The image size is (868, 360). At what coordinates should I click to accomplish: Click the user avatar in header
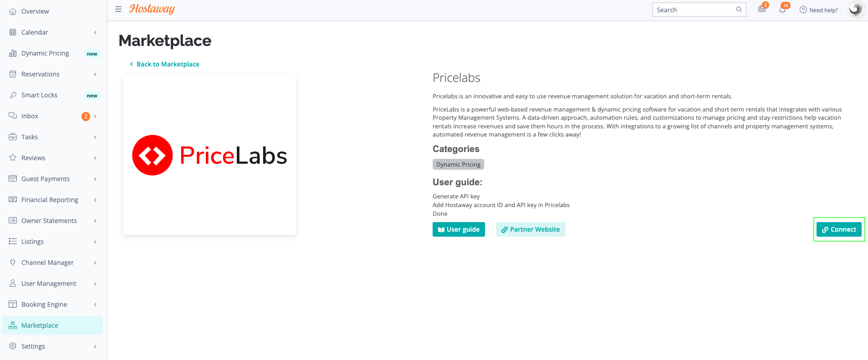856,10
